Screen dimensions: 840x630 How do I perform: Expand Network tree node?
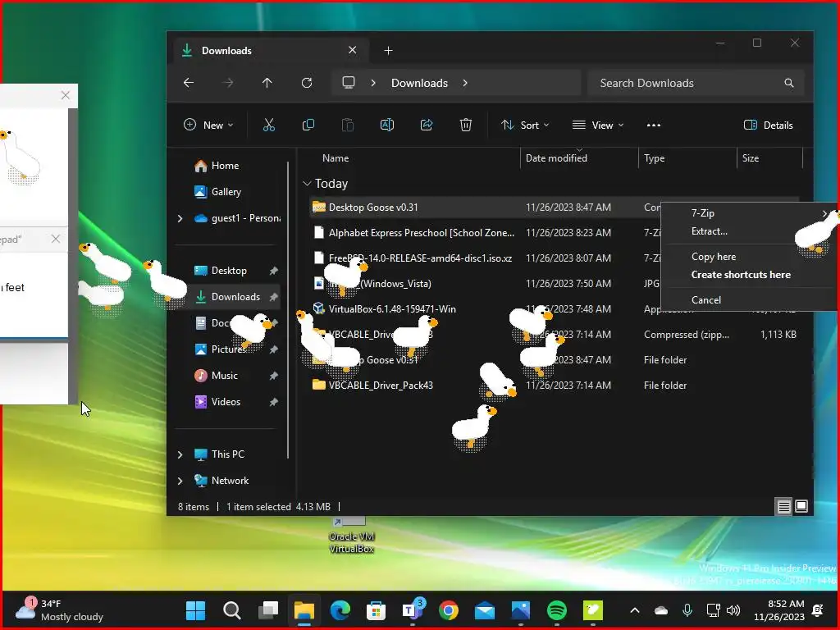[180, 481]
